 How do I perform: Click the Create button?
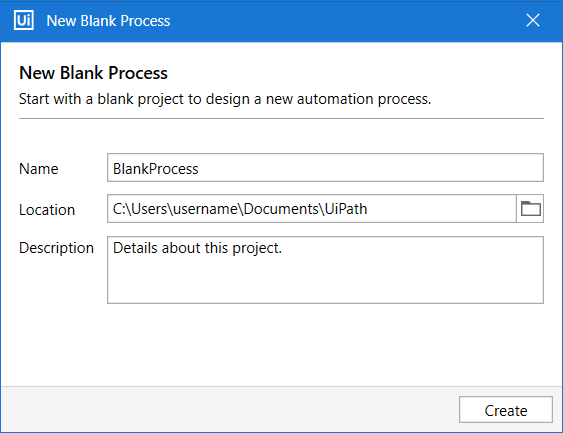pos(506,410)
